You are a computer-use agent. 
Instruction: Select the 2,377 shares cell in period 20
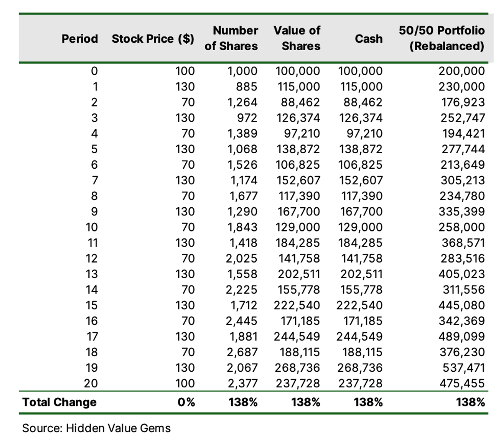pos(242,383)
